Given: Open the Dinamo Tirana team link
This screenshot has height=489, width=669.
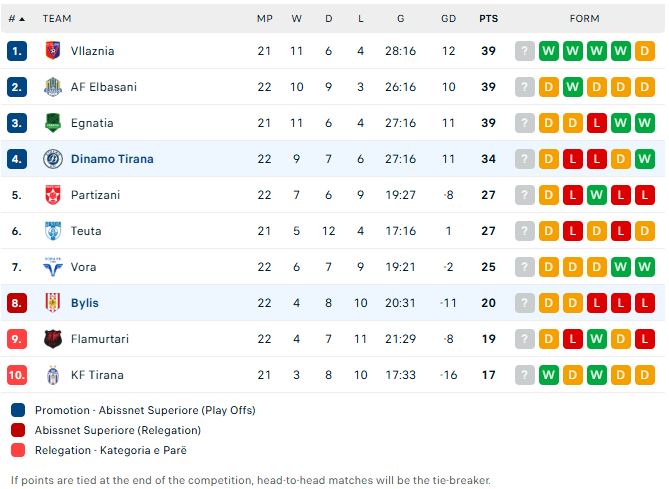Looking at the screenshot, I should tap(112, 159).
